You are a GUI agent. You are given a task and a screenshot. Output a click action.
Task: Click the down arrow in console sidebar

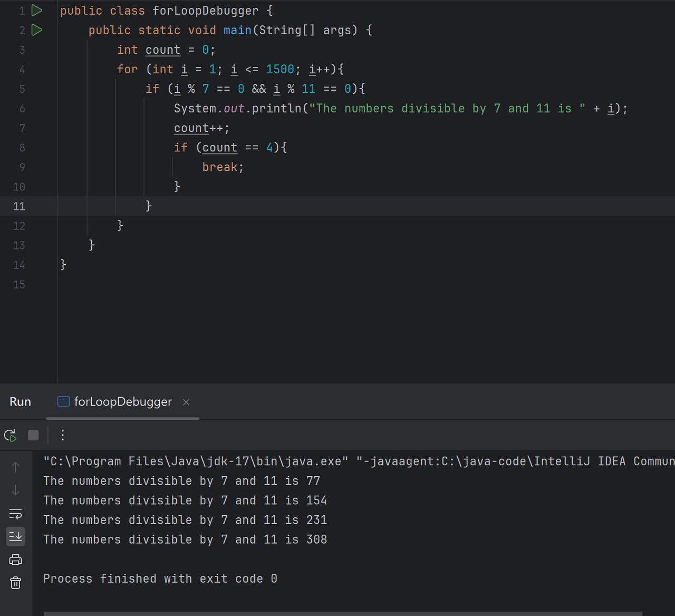(16, 490)
